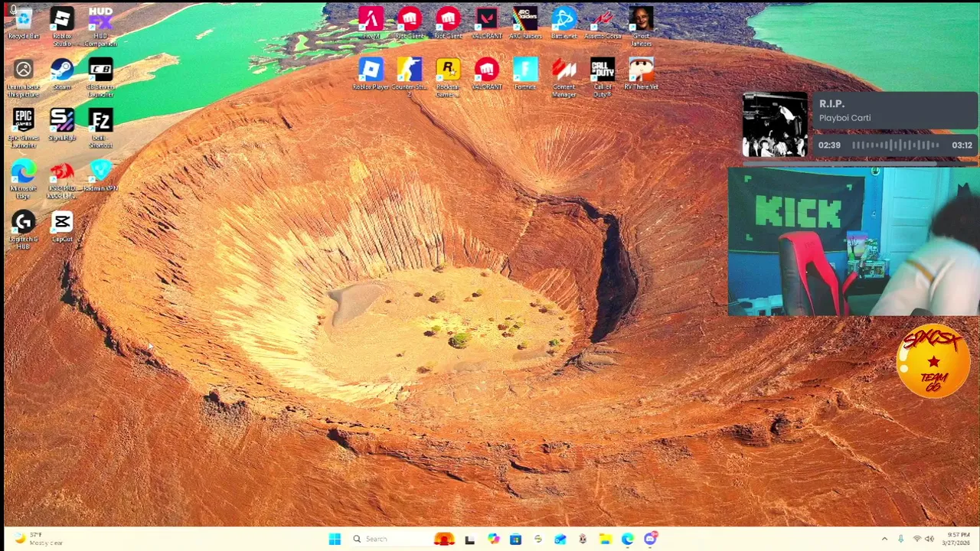Switch to Edge in the taskbar
The image size is (980, 551).
pyautogui.click(x=628, y=539)
